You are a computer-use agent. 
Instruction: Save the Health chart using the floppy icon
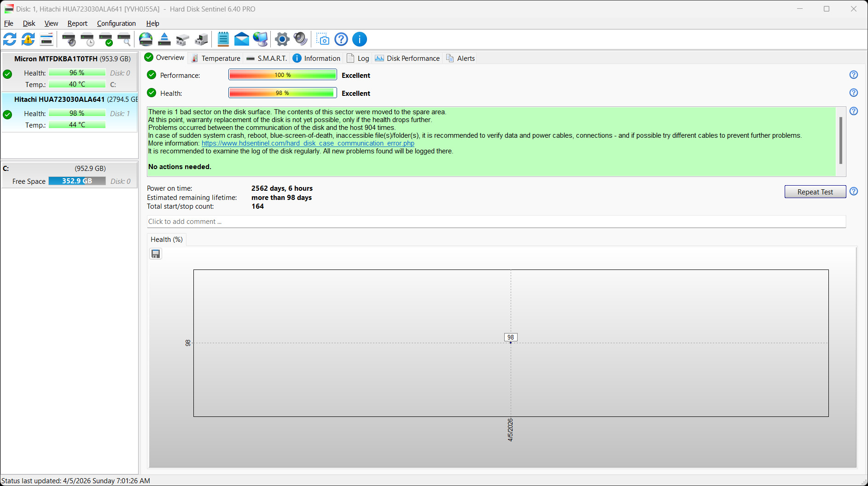click(x=156, y=254)
